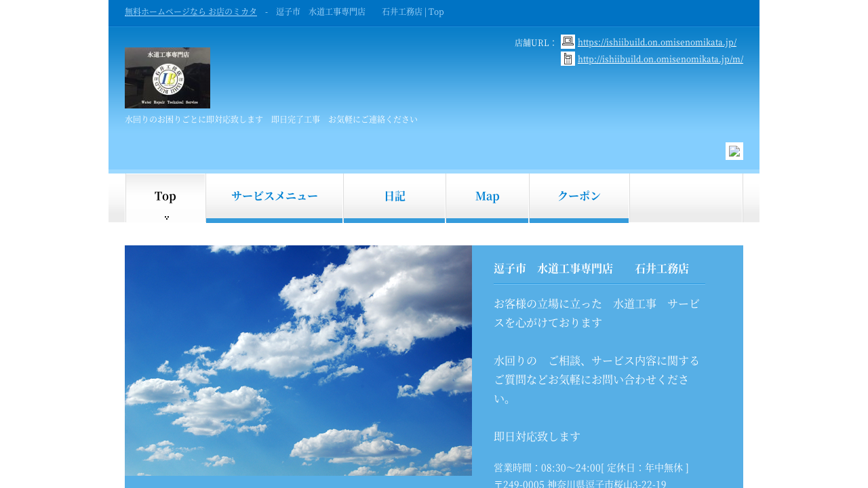The width and height of the screenshot is (868, 488).
Task: Click the 営業時間 08:30〜24:00 business hours text
Action: [x=591, y=468]
